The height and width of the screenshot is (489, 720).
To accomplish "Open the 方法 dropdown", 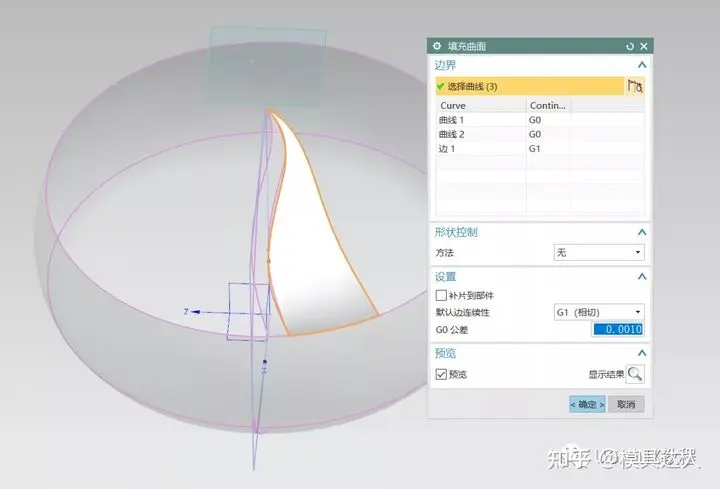I will tap(599, 253).
